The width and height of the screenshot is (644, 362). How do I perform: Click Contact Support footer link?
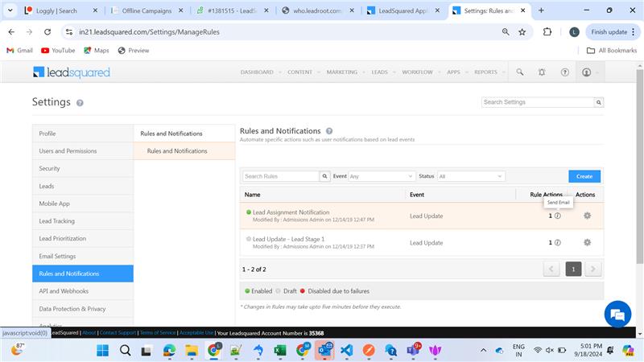click(x=118, y=333)
